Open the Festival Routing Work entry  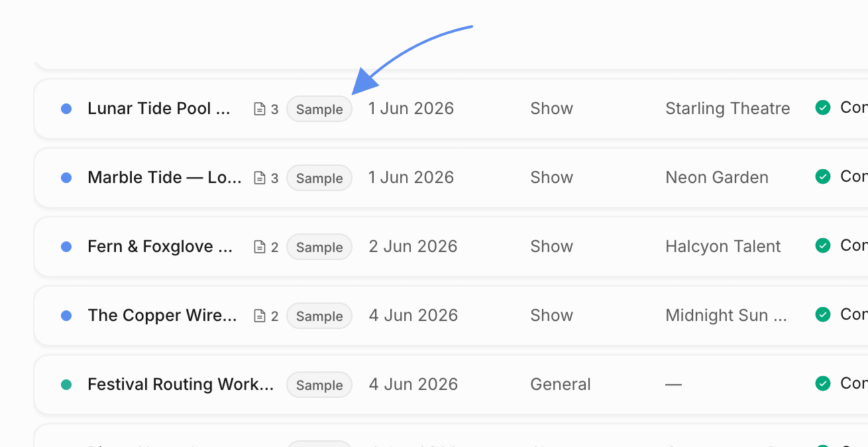coord(181,385)
